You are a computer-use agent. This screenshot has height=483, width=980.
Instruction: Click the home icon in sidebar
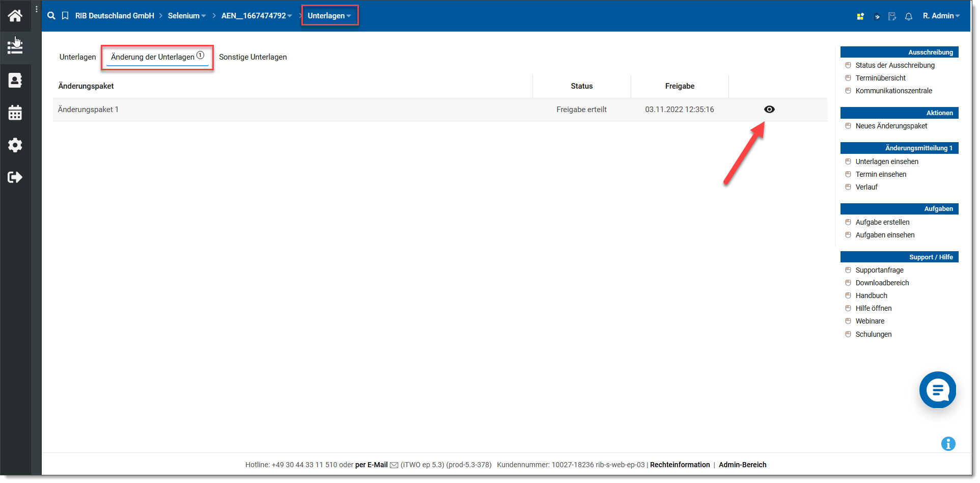point(15,16)
